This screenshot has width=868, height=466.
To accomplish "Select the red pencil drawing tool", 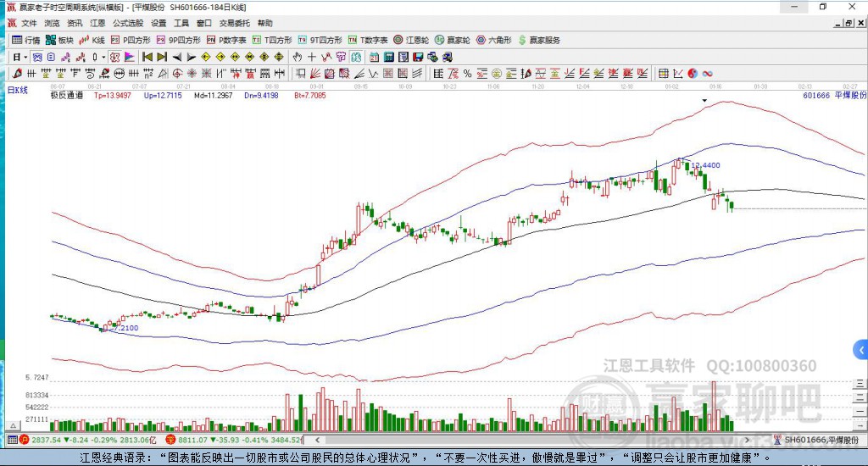I will (x=17, y=73).
